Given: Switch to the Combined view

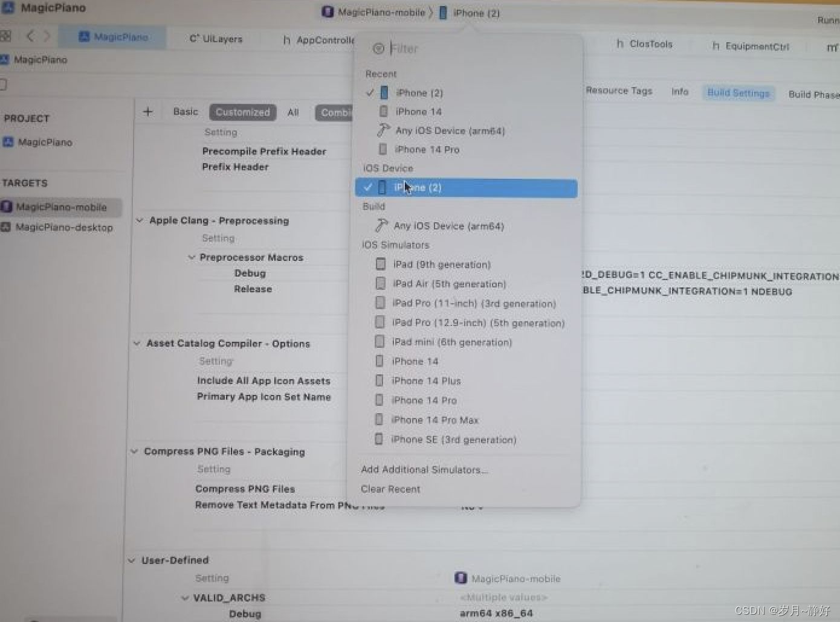Looking at the screenshot, I should (x=334, y=112).
